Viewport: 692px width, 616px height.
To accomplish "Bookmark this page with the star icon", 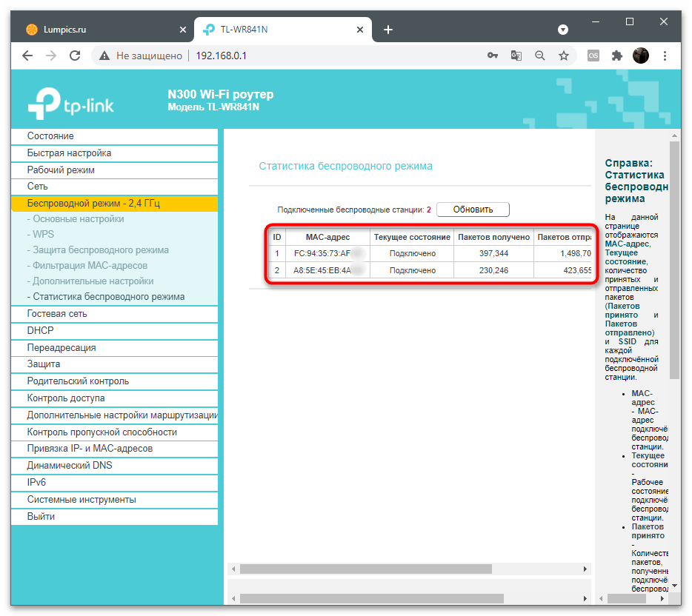I will click(x=564, y=56).
